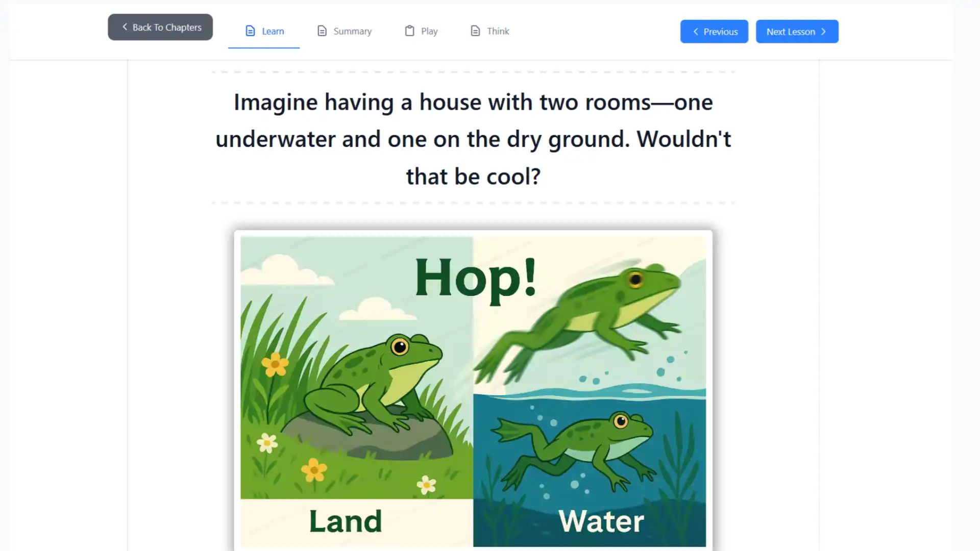Click the frog illustration image
Image resolution: width=980 pixels, height=551 pixels.
pyautogui.click(x=473, y=390)
